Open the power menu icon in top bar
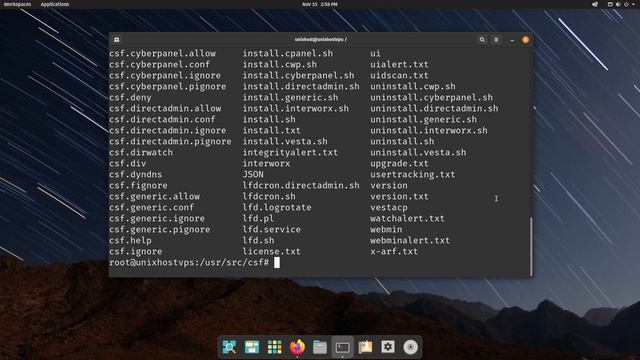The width and height of the screenshot is (640, 360). click(x=627, y=4)
